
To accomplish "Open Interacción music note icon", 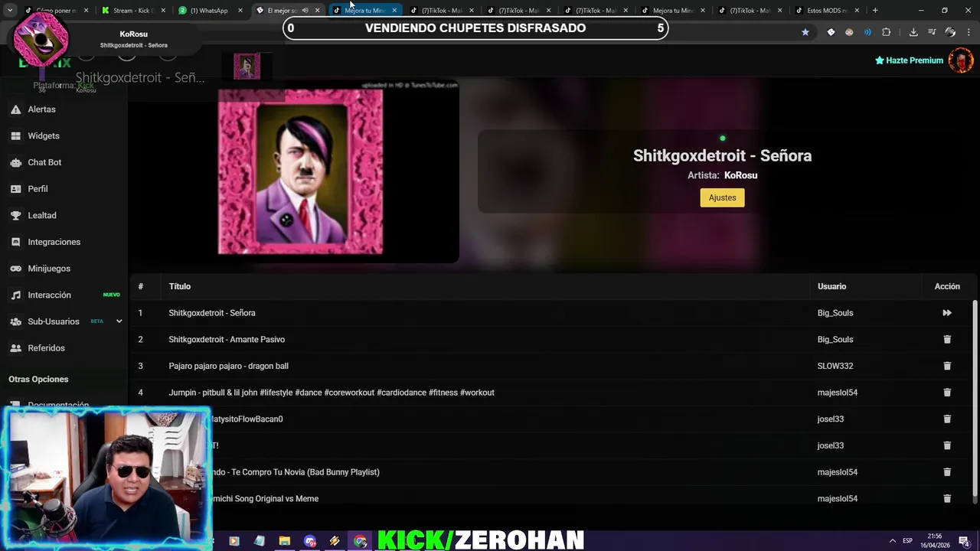I will pyautogui.click(x=15, y=295).
